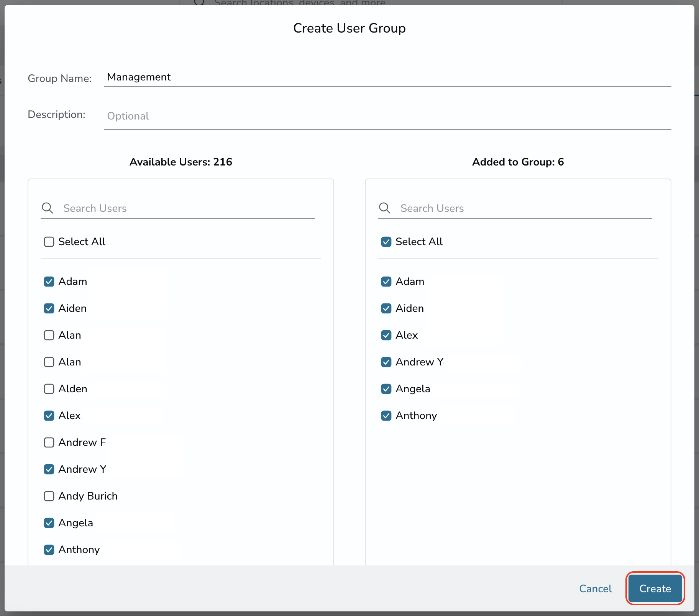Check Select All under Available Users
699x616 pixels.
[x=49, y=242]
